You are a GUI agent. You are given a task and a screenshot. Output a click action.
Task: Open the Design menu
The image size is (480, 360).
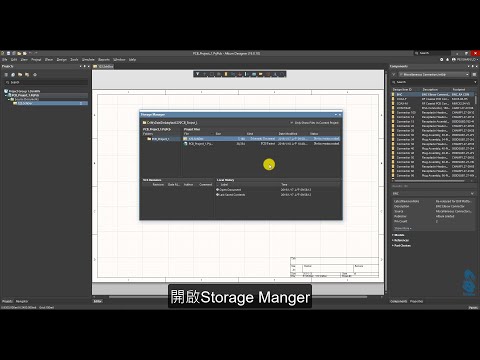(x=61, y=60)
